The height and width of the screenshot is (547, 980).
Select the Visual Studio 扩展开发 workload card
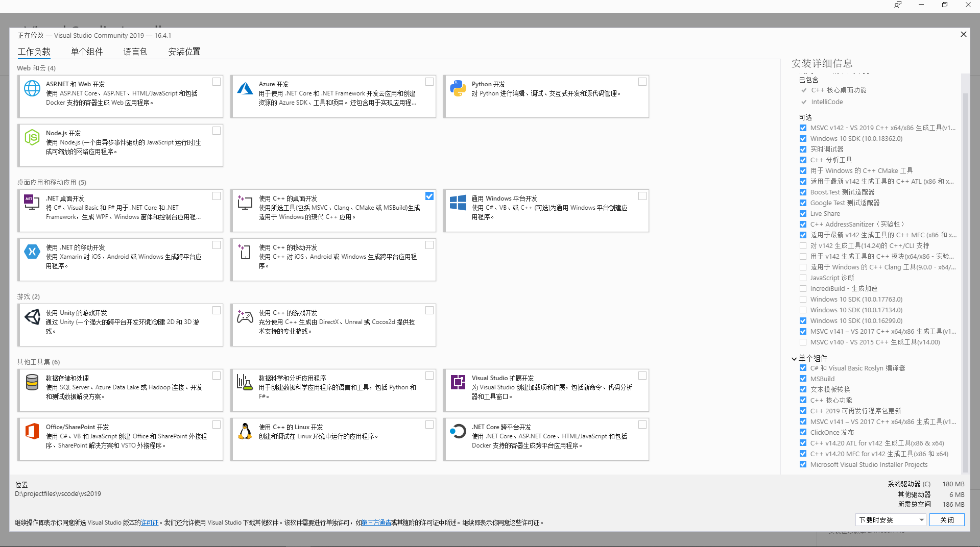[x=546, y=390]
